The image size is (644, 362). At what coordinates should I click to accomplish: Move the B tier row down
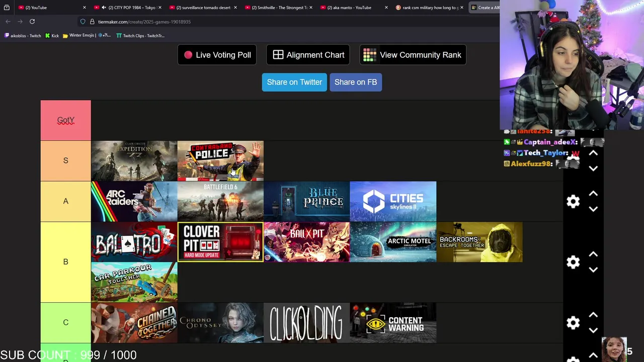[x=593, y=270]
